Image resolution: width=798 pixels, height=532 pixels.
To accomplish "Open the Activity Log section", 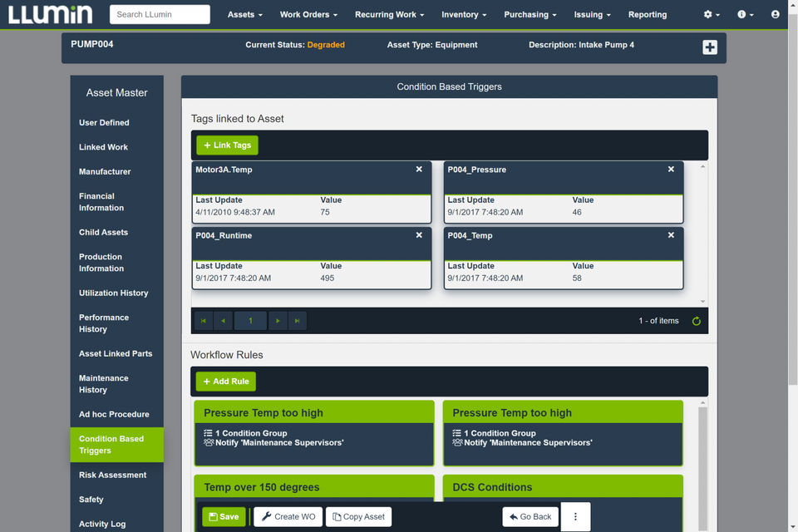I will (x=116, y=524).
